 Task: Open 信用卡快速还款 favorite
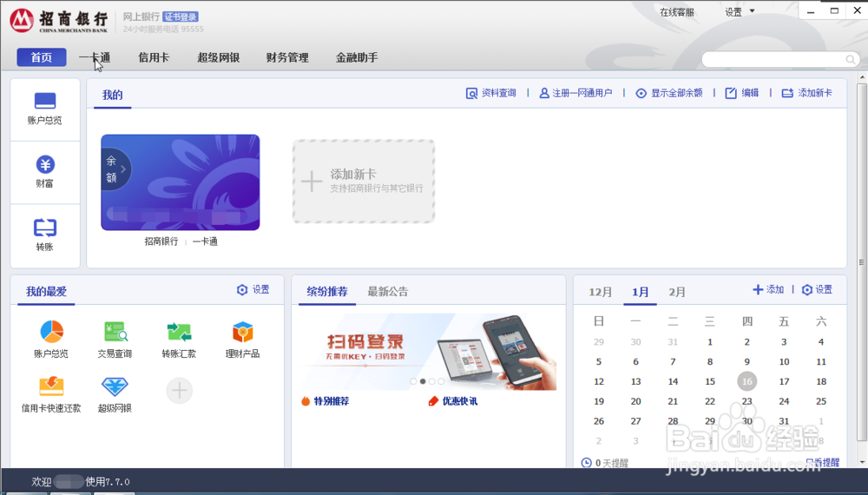pyautogui.click(x=51, y=393)
